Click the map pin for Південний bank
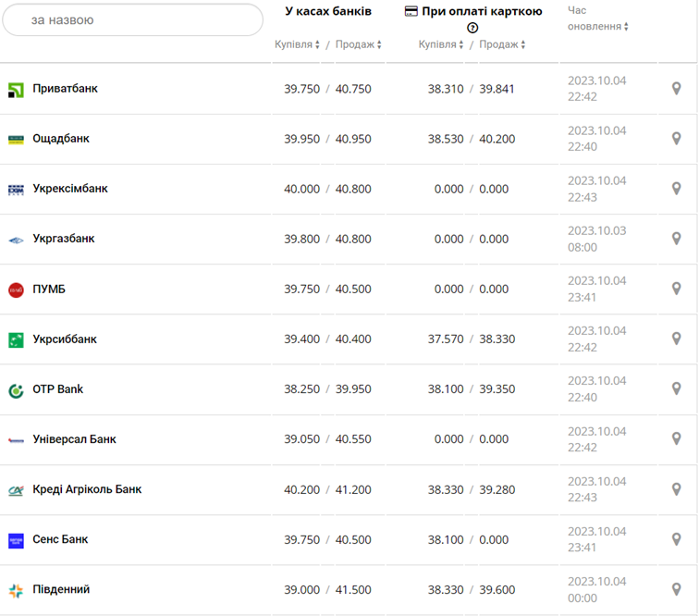This screenshot has width=699, height=616. pyautogui.click(x=676, y=589)
